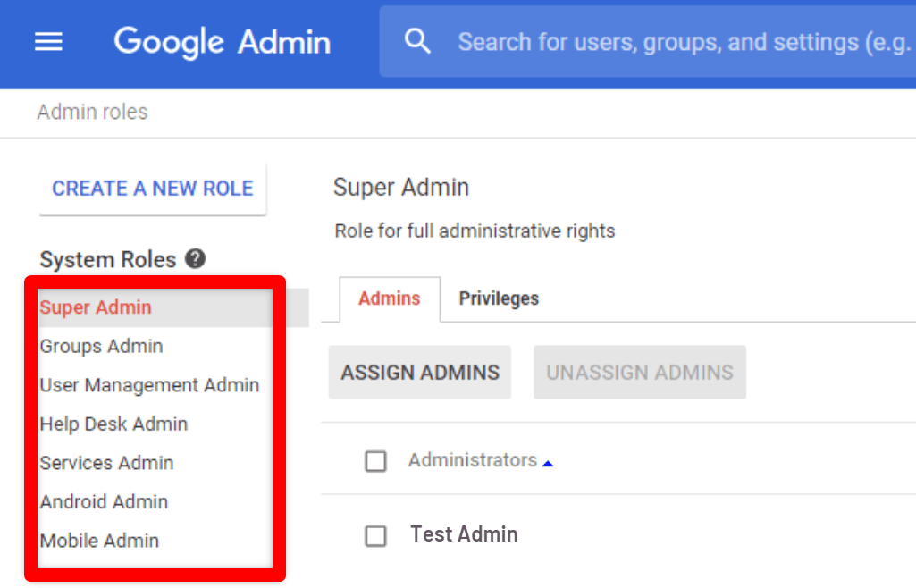Select the Mobile Admin role
This screenshot has height=588, width=916.
point(99,540)
